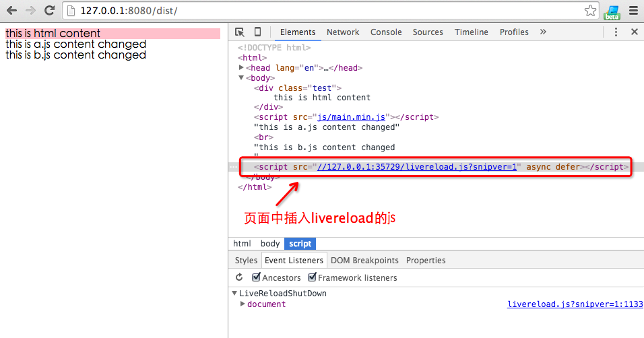This screenshot has height=338, width=644.
Task: Close the DevTools panel
Action: click(x=635, y=32)
